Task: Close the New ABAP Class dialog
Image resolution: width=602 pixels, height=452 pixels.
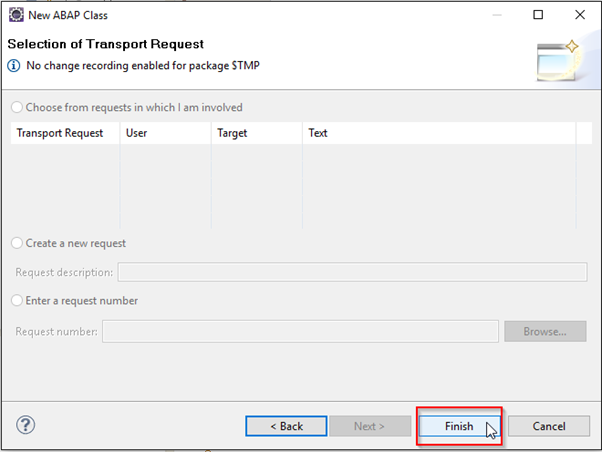Action: [580, 15]
